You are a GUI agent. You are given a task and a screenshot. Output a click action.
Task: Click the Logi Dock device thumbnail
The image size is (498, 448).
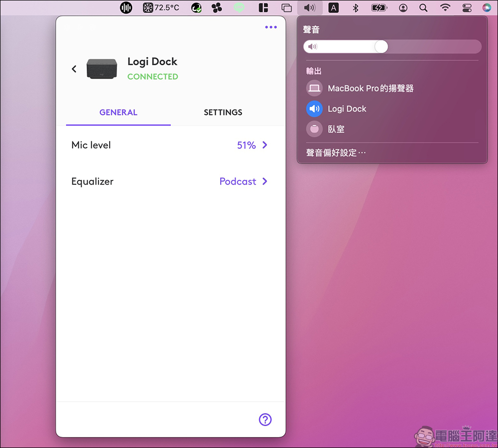coord(102,69)
